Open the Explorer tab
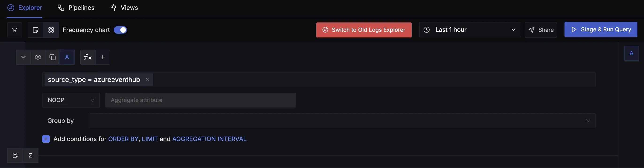Image resolution: width=644 pixels, height=168 pixels. pyautogui.click(x=24, y=8)
